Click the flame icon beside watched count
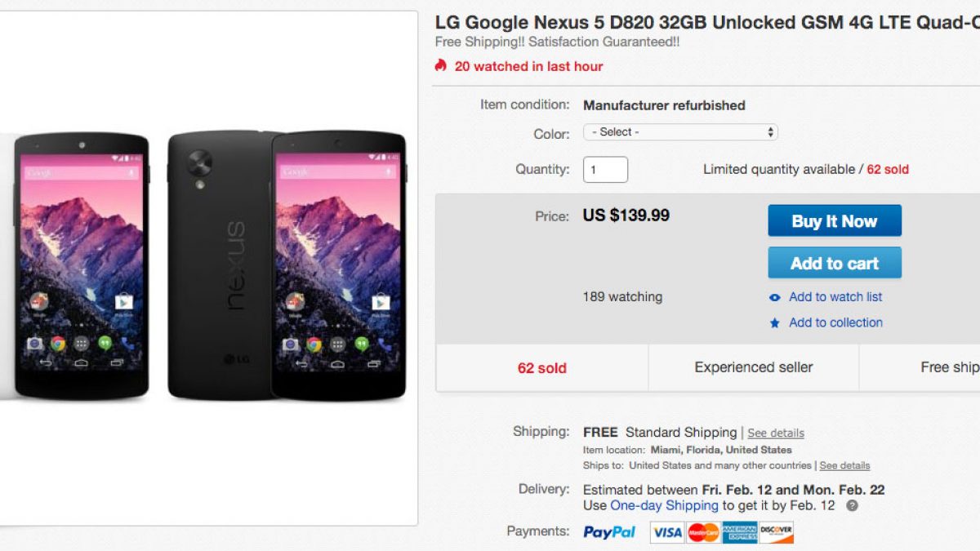 441,66
